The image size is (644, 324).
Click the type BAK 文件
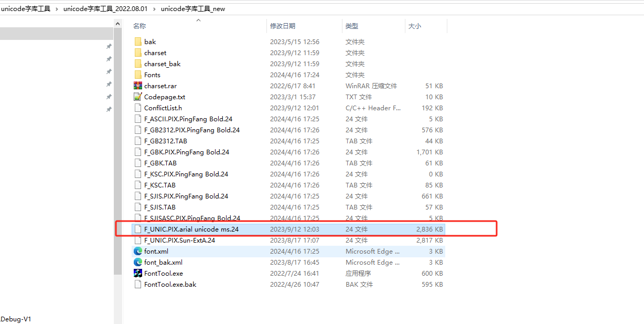pyautogui.click(x=359, y=284)
